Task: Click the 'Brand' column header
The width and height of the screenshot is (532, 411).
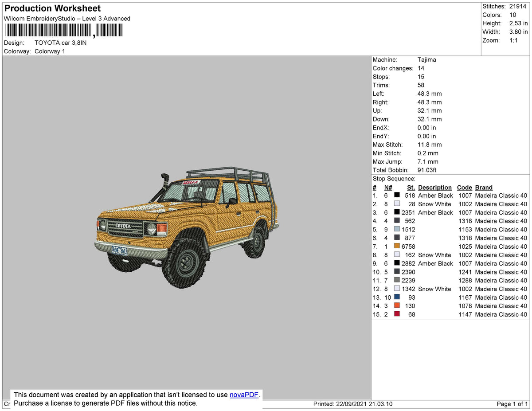Action: (484, 188)
